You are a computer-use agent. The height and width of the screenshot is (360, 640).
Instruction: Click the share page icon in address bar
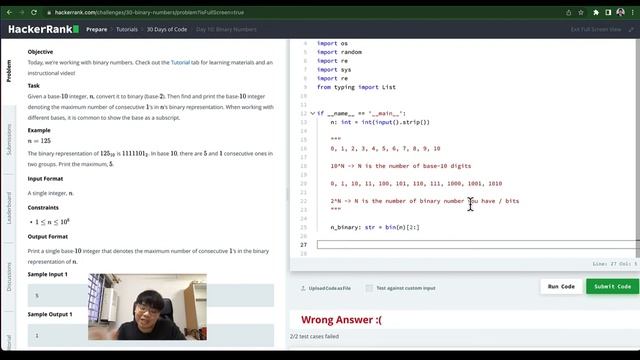tap(569, 13)
